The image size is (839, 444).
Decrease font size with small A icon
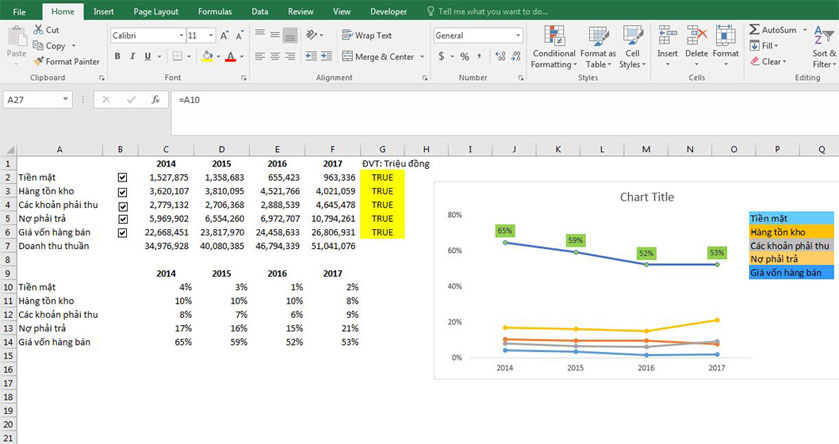click(x=239, y=35)
